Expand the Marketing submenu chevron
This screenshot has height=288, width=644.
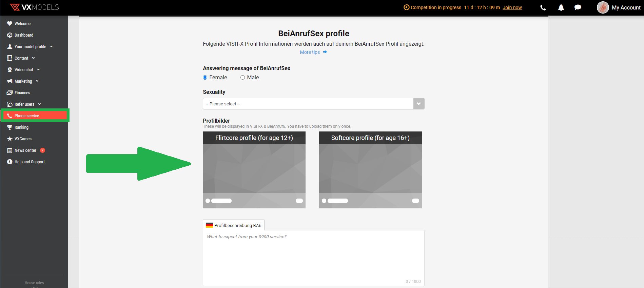tap(37, 81)
